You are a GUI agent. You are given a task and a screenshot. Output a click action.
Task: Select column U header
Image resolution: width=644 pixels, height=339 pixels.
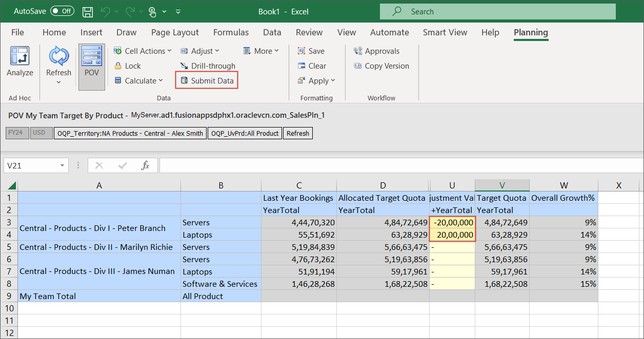coord(452,185)
